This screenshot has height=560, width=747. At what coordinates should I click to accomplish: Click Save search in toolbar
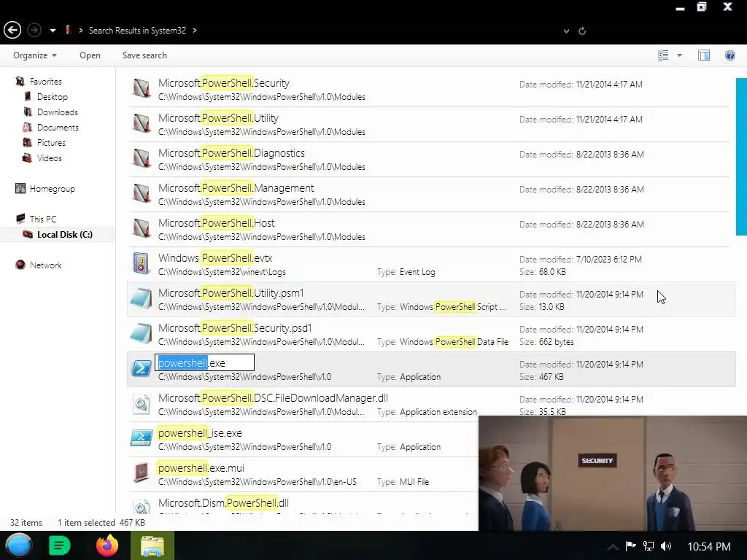pyautogui.click(x=144, y=55)
